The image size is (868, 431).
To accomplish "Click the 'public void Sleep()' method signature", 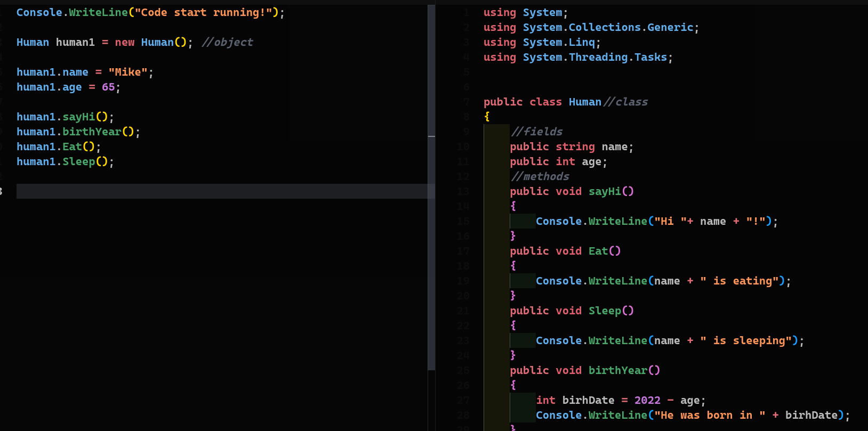I will point(572,311).
